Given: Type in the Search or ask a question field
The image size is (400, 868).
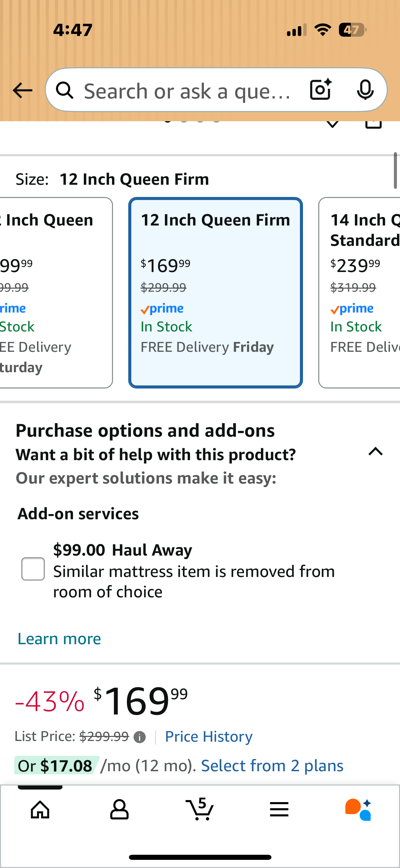Looking at the screenshot, I should click(187, 91).
